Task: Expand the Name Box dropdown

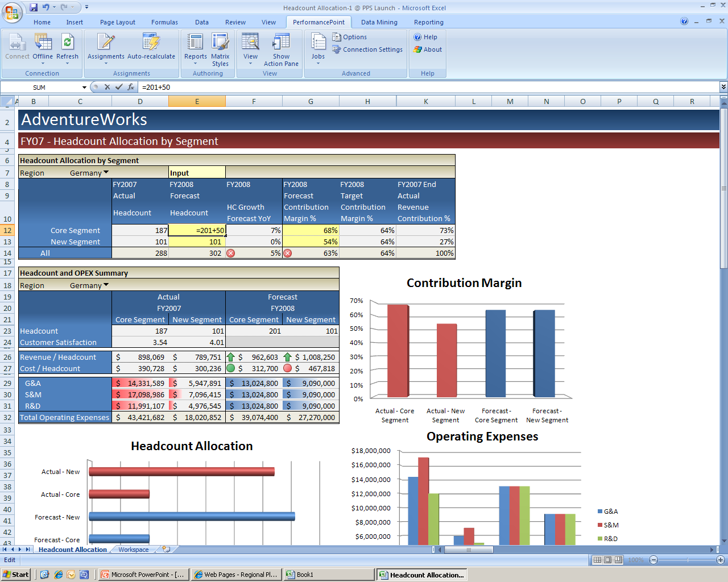Action: pyautogui.click(x=84, y=88)
